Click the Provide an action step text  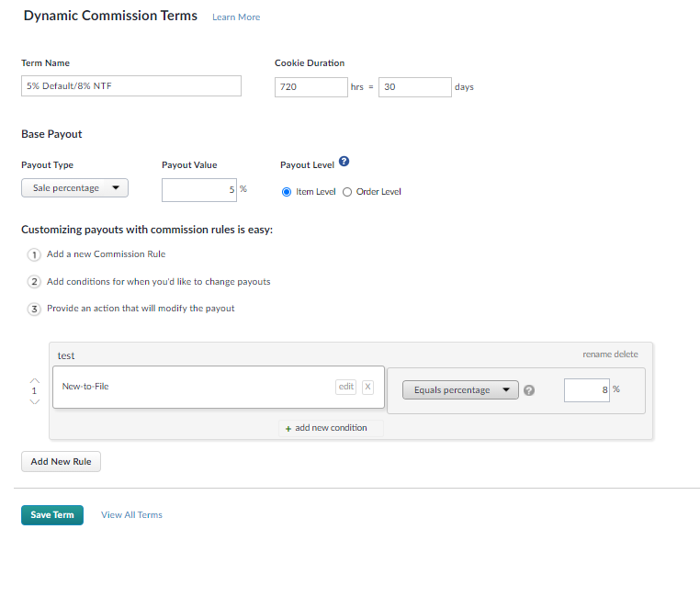click(x=141, y=308)
